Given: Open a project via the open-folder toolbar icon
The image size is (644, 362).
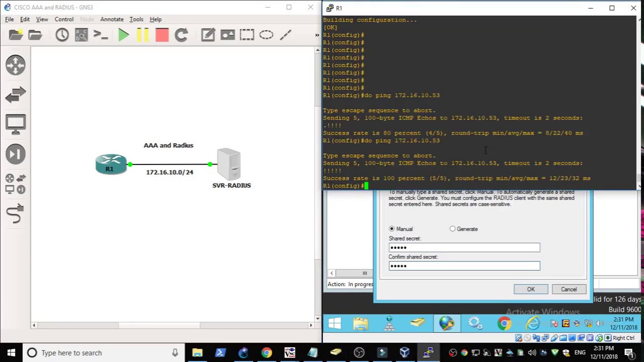Looking at the screenshot, I should 35,35.
